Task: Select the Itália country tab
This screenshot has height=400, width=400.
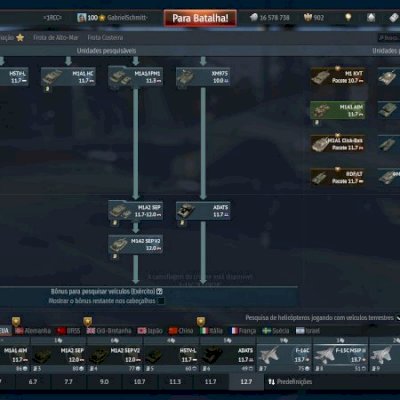Action: click(x=211, y=331)
